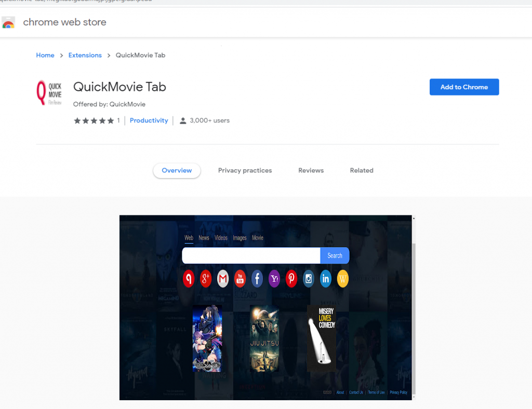
Task: Click the Instagram icon in the screenshot
Action: pyautogui.click(x=309, y=279)
